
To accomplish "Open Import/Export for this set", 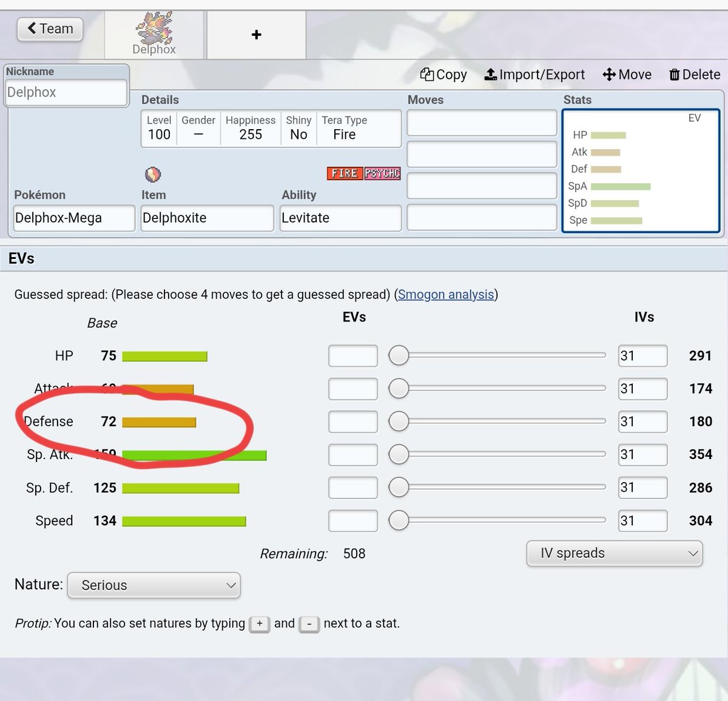I will click(534, 75).
